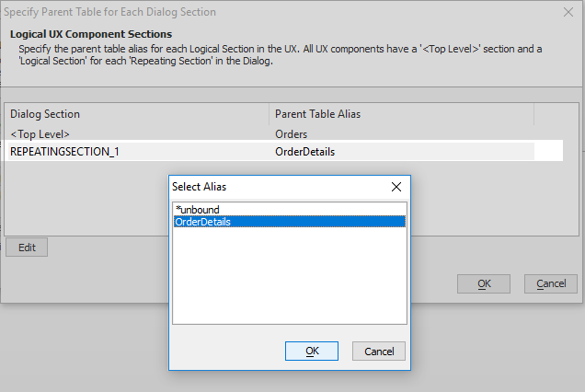Click the Edit button below the table
Image resolution: width=585 pixels, height=392 pixels.
[x=27, y=248]
